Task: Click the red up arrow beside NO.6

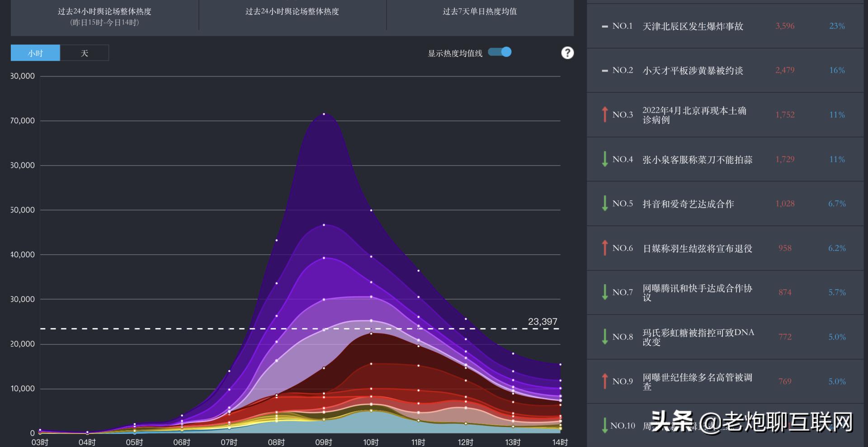Action: point(604,248)
